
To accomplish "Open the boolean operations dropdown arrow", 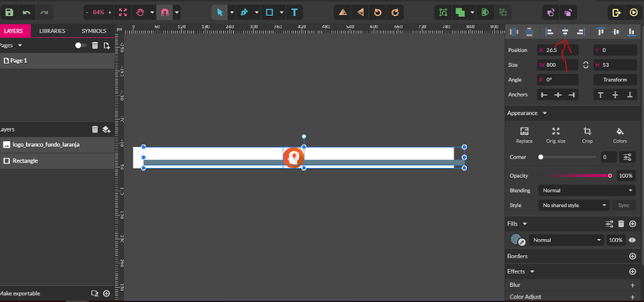I will (x=472, y=13).
